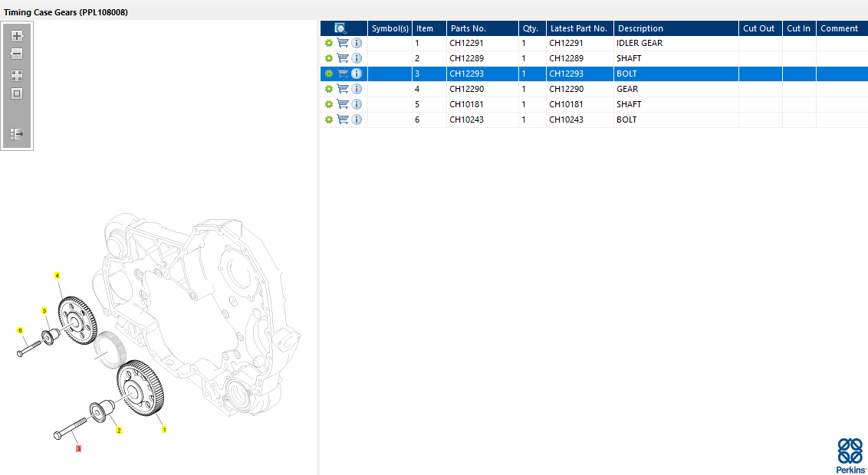
Task: Add CH12293 BOLT to cart
Action: (343, 74)
